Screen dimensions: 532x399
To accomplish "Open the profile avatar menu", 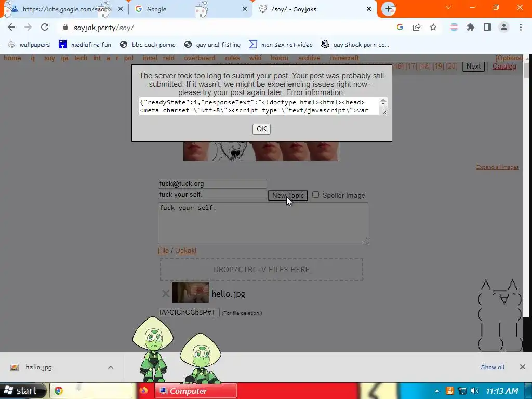I will click(x=504, y=27).
